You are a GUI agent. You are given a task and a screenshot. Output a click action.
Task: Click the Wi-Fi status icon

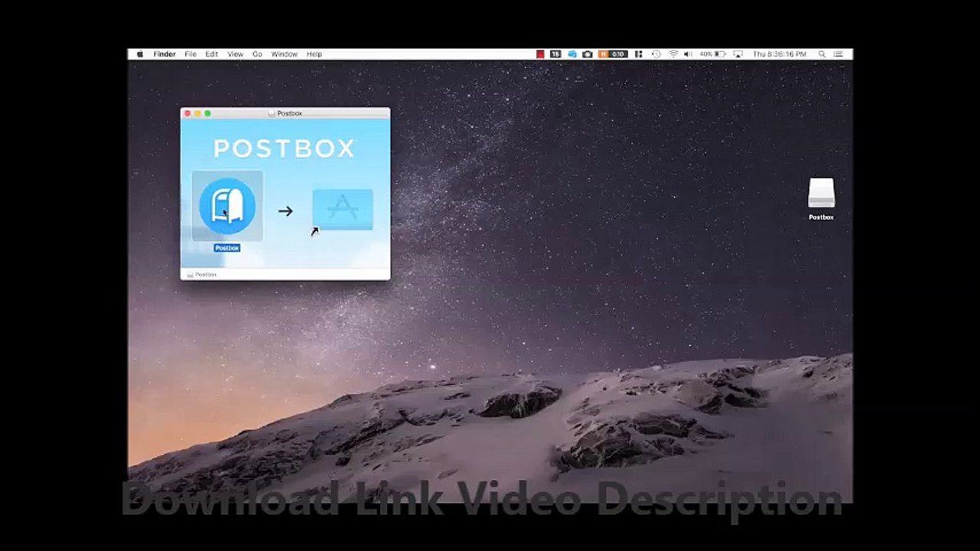pyautogui.click(x=673, y=54)
